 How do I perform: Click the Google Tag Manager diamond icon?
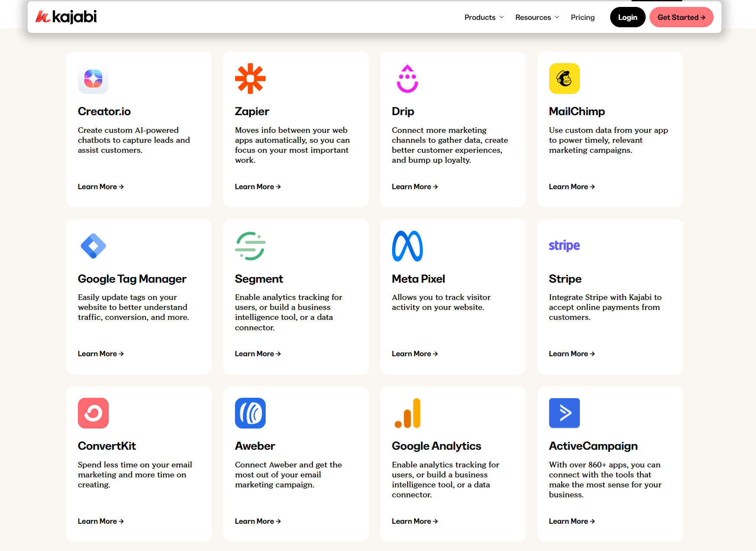93,246
